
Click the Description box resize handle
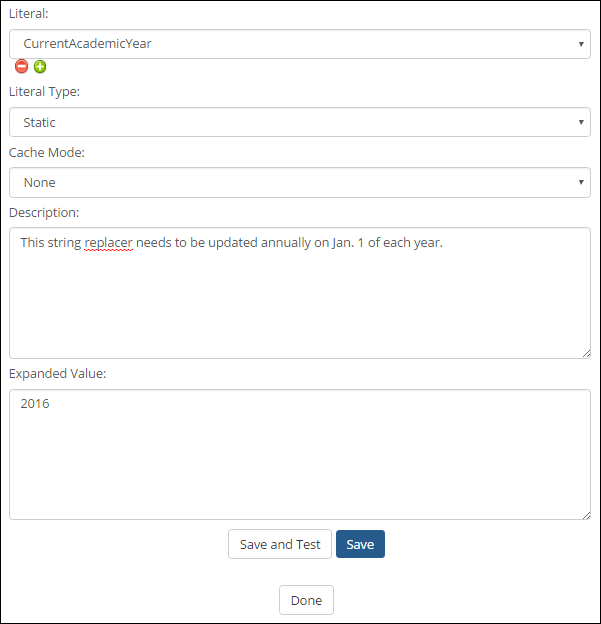[586, 354]
